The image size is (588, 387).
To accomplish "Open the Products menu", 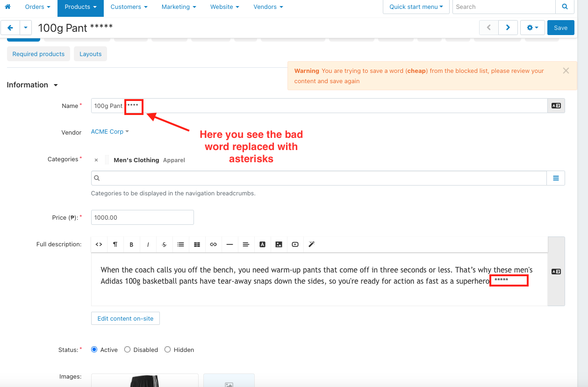I will (x=80, y=7).
